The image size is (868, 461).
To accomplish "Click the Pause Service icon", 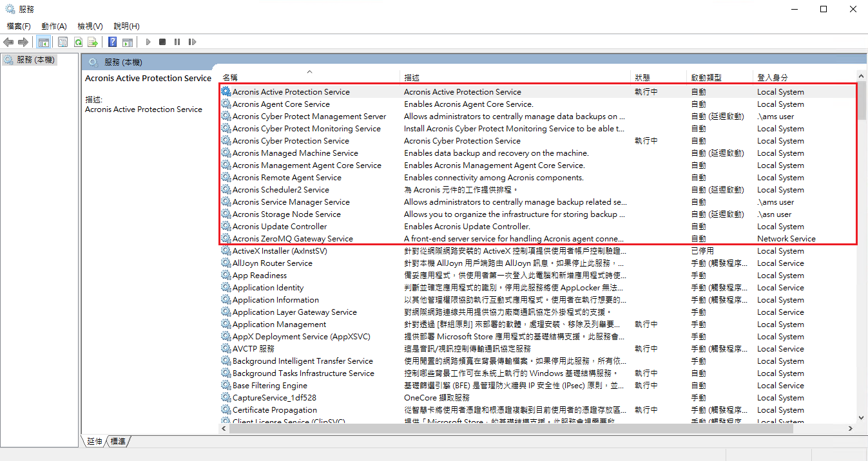I will 177,42.
